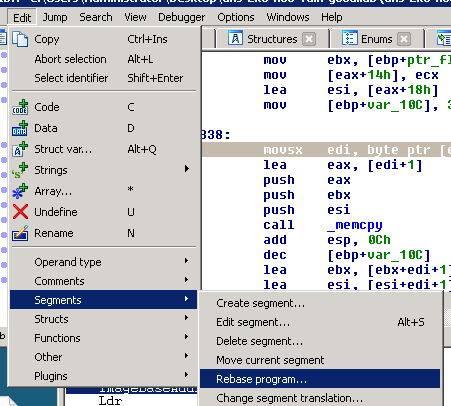
Task: Click the Struct var icon
Action: 20,149
